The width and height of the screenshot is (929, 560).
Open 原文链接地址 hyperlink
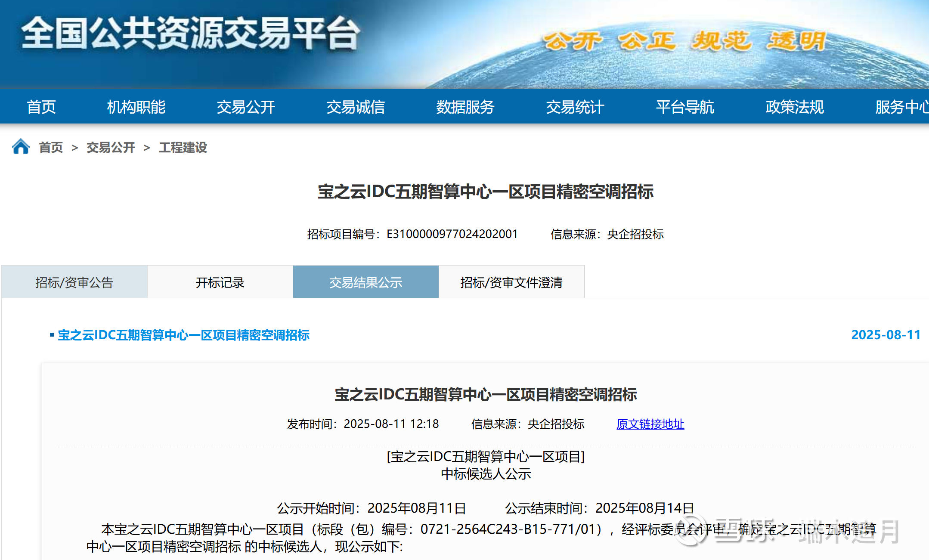(650, 424)
